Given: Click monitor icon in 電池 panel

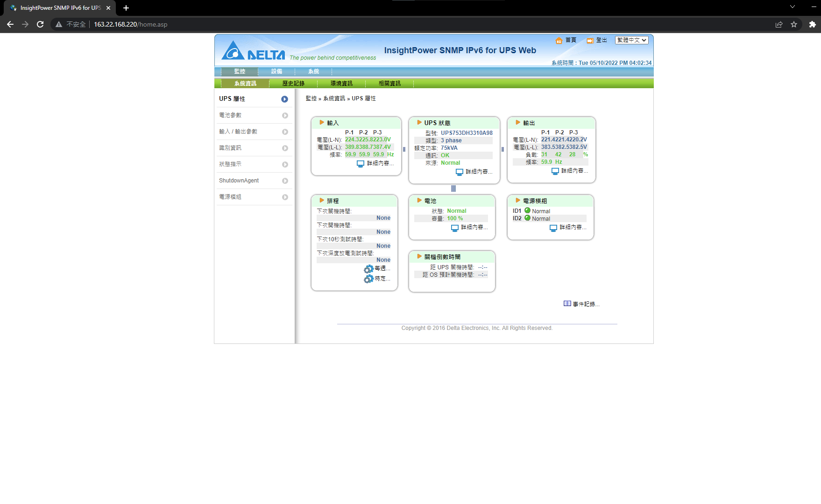Looking at the screenshot, I should [x=455, y=228].
